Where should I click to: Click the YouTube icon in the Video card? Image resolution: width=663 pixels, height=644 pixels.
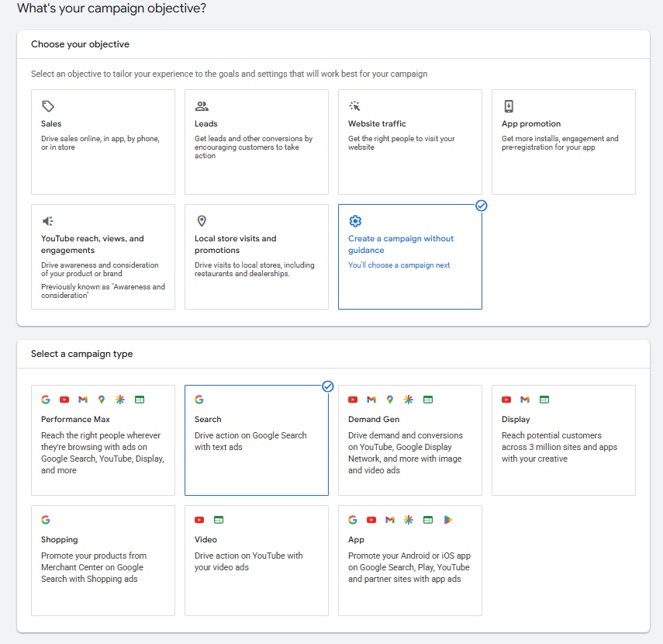pos(199,520)
